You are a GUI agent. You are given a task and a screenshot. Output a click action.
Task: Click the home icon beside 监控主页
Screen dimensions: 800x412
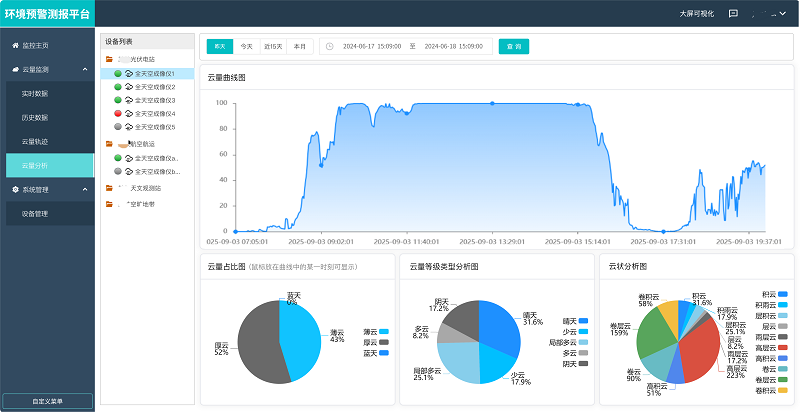[x=14, y=46]
